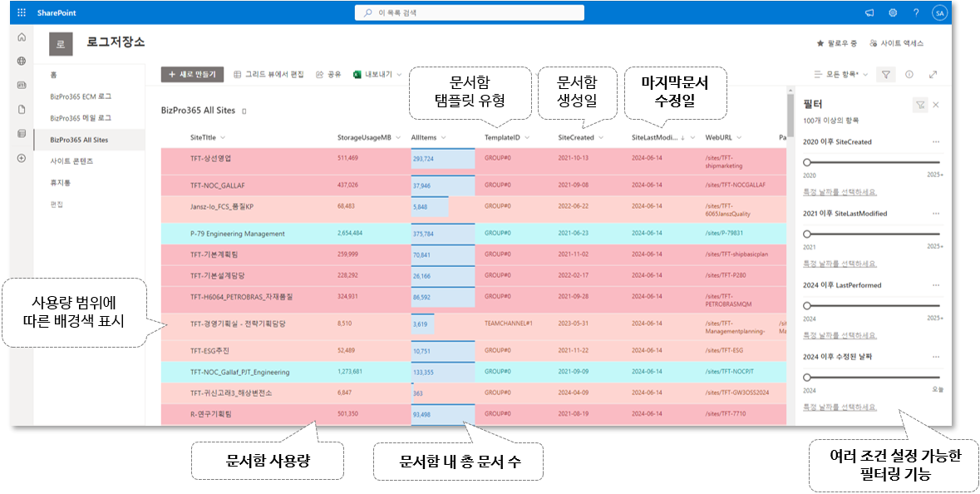Open AllItems column header menu

click(428, 137)
